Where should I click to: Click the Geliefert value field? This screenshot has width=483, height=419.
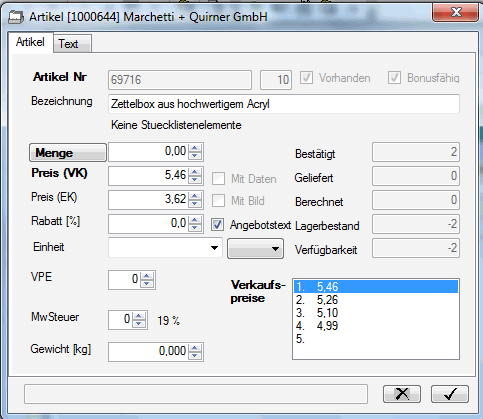[x=416, y=176]
